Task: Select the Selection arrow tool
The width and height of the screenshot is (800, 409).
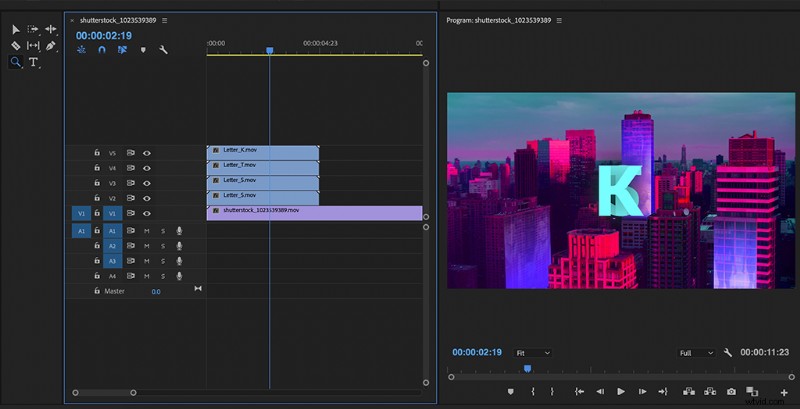Action: coord(16,30)
